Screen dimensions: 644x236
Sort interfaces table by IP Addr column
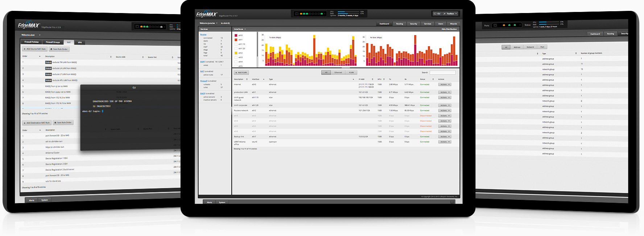366,79
